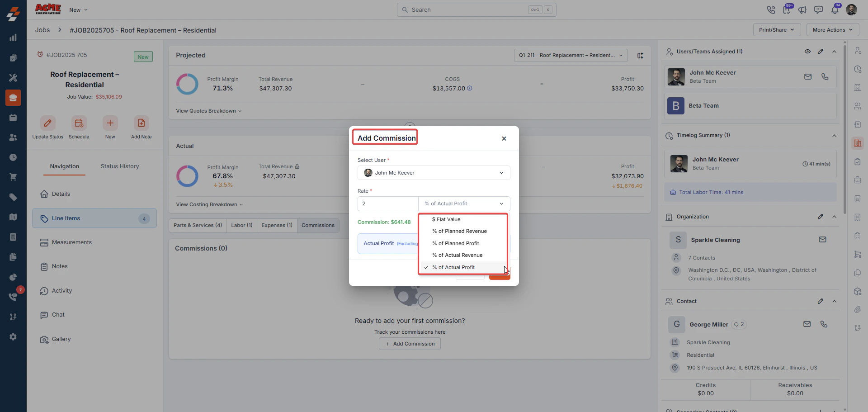Image resolution: width=868 pixels, height=412 pixels.
Task: Toggle visibility eye in Users/Teams Assigned
Action: click(807, 52)
